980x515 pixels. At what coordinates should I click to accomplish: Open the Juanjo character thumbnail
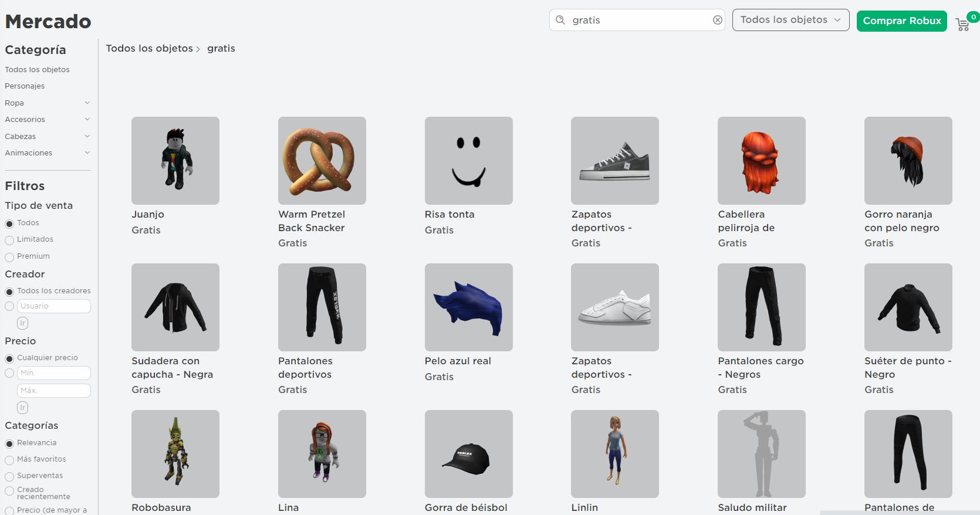pos(175,161)
